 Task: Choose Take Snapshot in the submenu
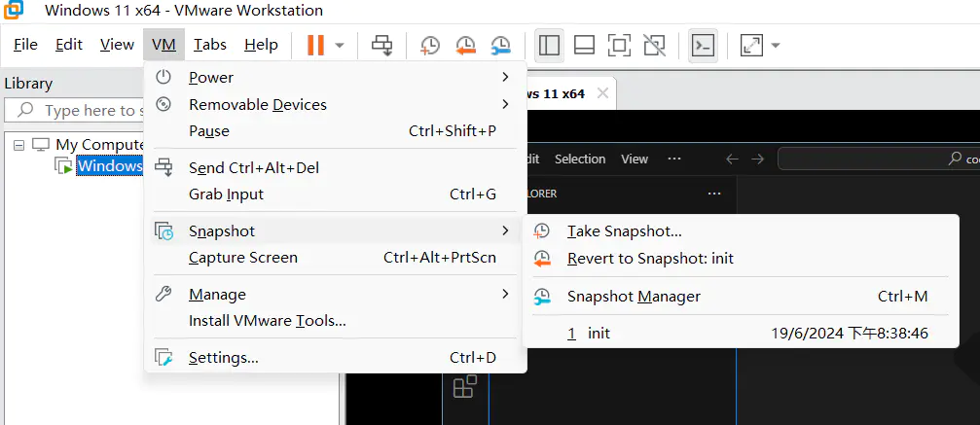741,231
